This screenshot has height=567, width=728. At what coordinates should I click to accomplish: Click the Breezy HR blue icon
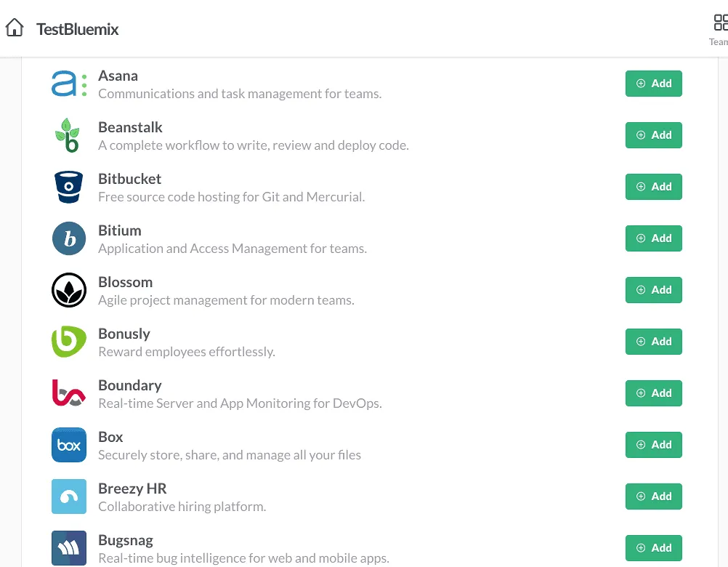click(x=68, y=496)
